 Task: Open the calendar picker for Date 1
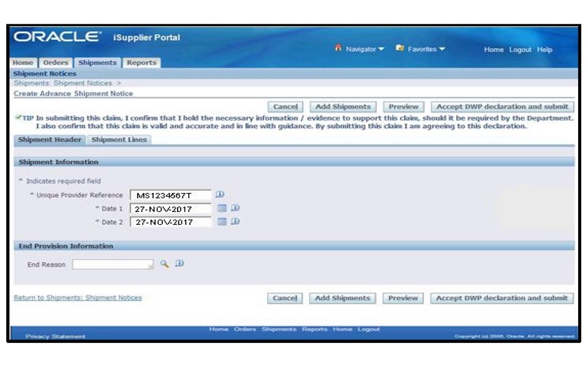point(222,209)
